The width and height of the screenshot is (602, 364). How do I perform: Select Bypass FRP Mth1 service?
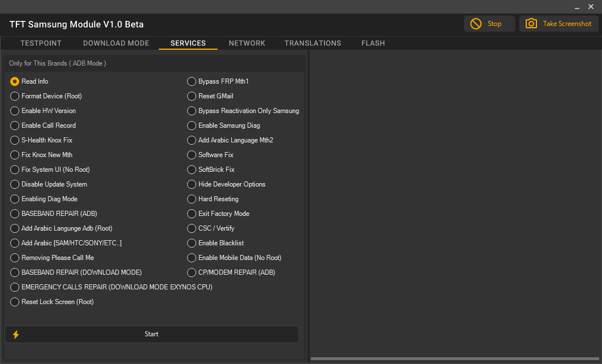coord(191,81)
